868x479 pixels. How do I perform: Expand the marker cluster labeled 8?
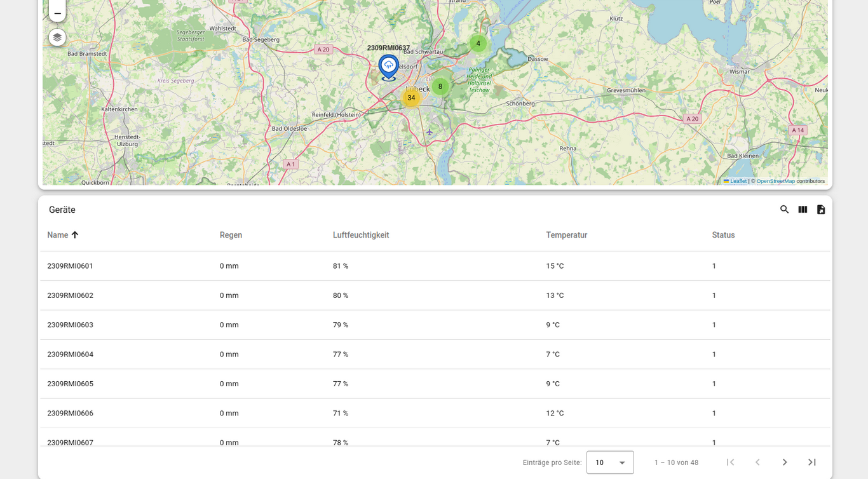click(440, 87)
